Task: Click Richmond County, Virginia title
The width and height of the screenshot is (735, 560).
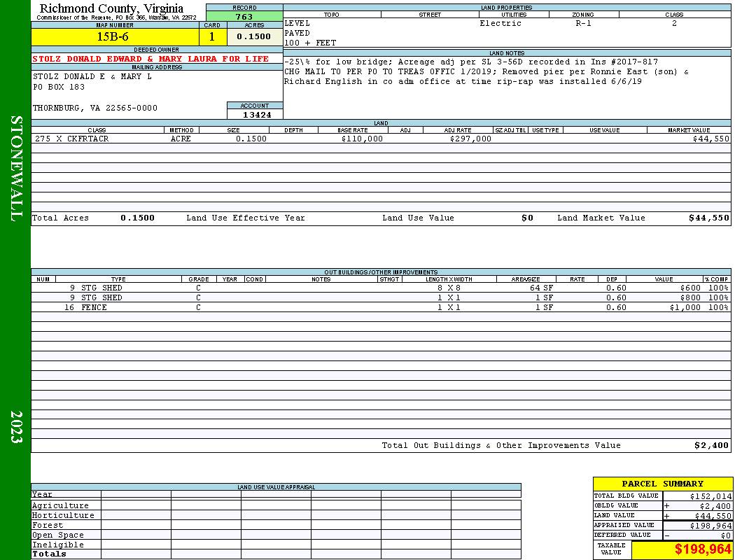Action: [x=111, y=8]
